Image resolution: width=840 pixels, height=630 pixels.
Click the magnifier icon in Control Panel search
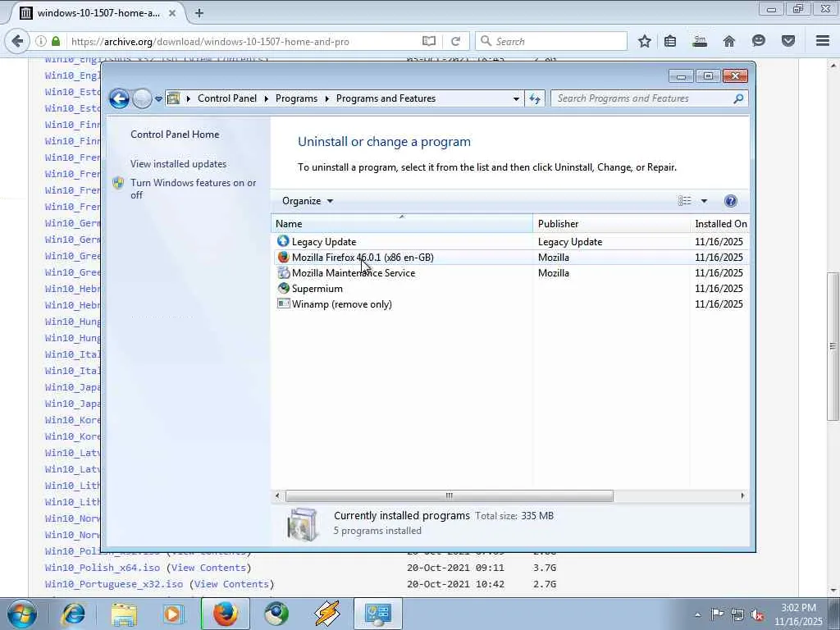click(x=738, y=98)
